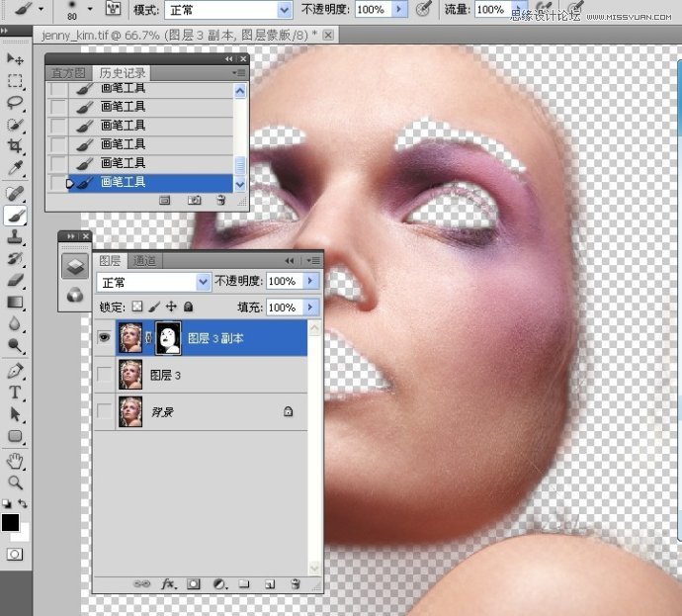The image size is (682, 616).
Task: Open the brush 不透明度 slider arrow
Action: pos(399,10)
